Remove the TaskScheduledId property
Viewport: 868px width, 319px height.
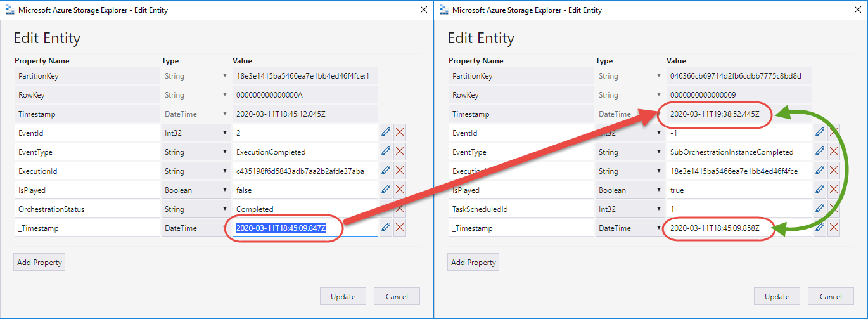[834, 209]
